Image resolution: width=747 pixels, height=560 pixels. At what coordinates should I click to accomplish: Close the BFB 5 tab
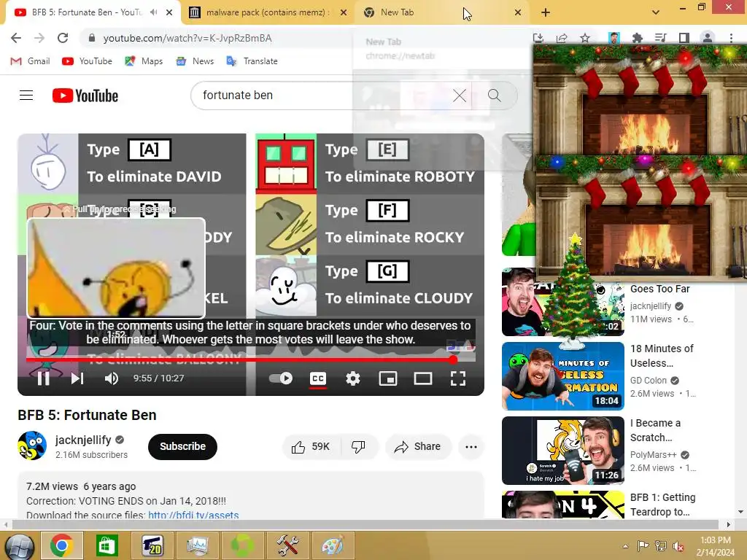(169, 13)
